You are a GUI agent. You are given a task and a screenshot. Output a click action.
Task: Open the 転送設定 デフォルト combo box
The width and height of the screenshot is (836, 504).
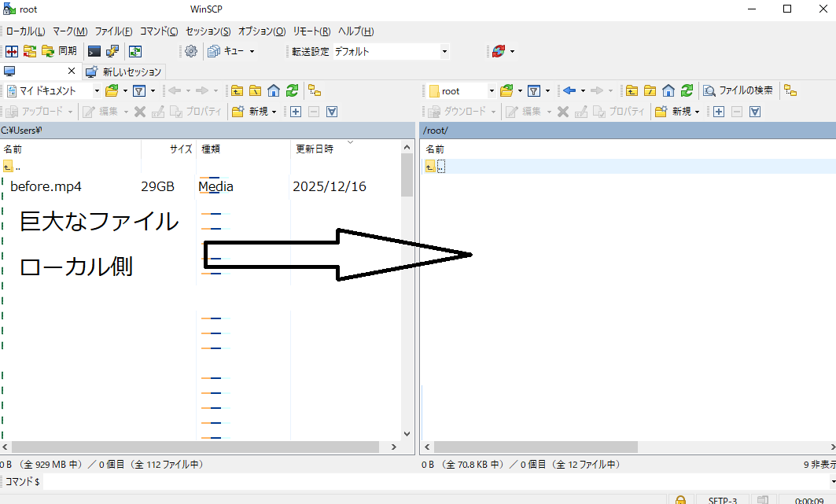tap(391, 52)
